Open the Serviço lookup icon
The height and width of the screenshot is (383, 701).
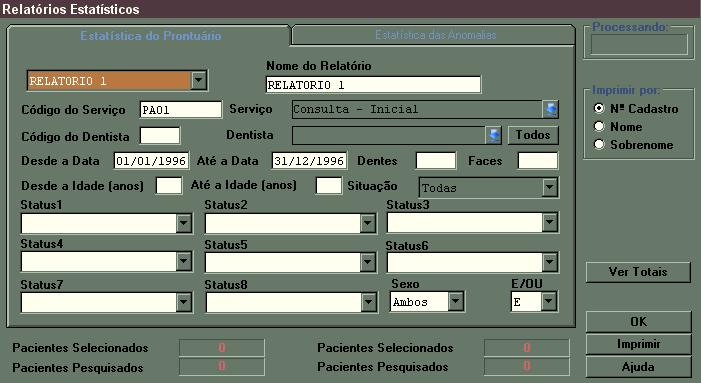550,109
